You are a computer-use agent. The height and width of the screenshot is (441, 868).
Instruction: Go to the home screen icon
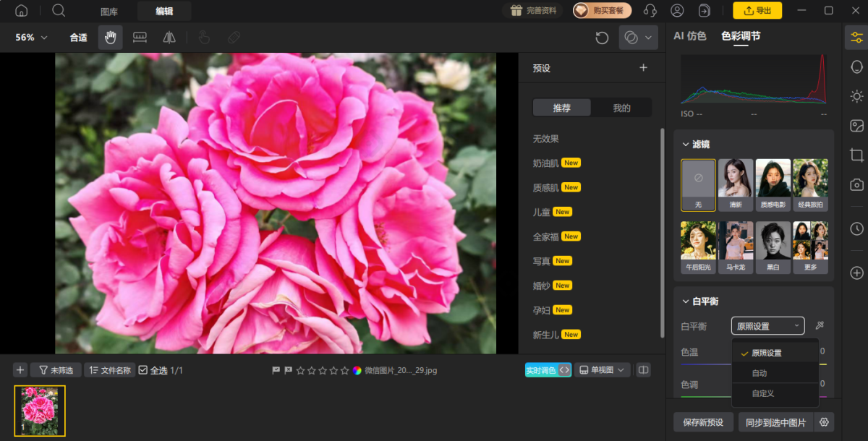[x=21, y=11]
